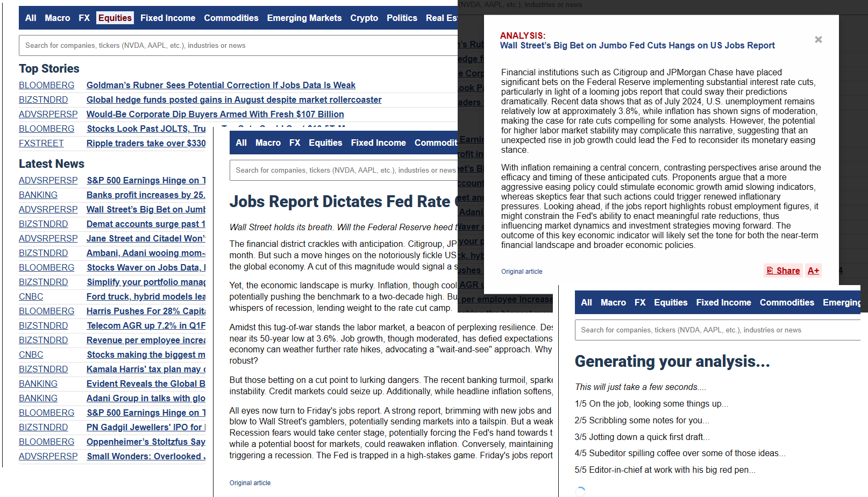Select Emerging Markets tab in top navigation
Screen dimensions: 868x497
tap(304, 18)
